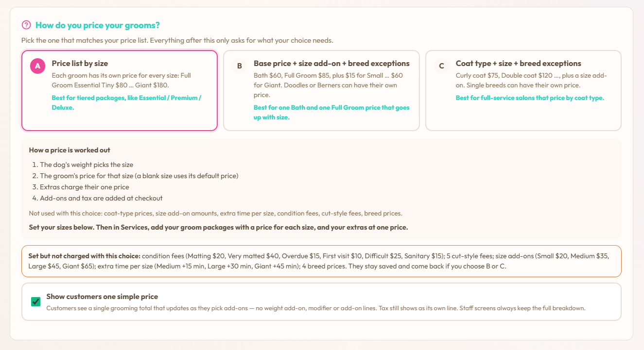Click 'How a price is worked out' heading
644x350 pixels.
(70, 150)
